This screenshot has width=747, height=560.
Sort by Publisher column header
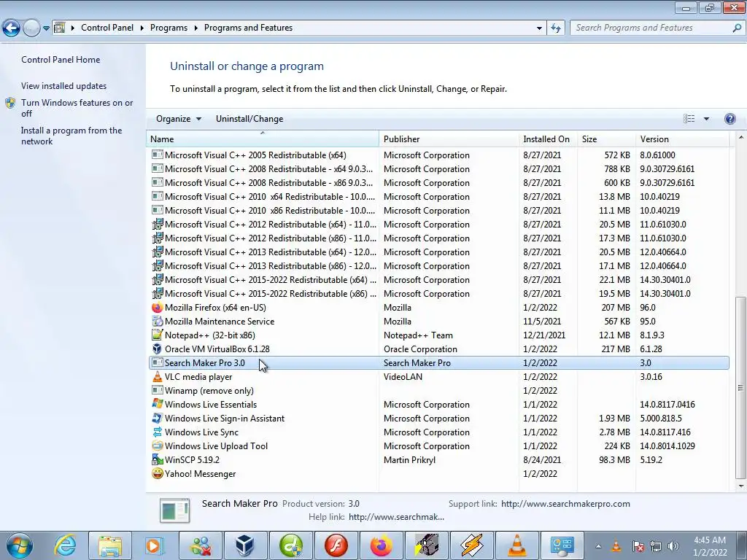[x=449, y=139]
